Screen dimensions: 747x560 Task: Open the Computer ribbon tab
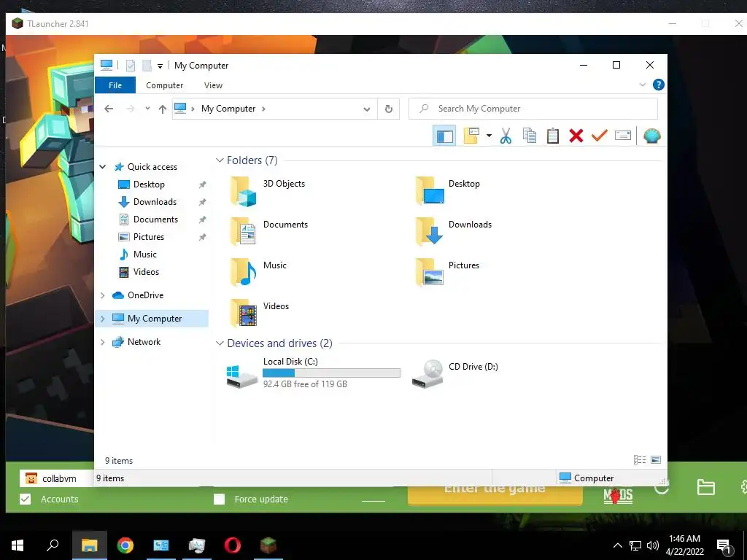[x=164, y=85]
